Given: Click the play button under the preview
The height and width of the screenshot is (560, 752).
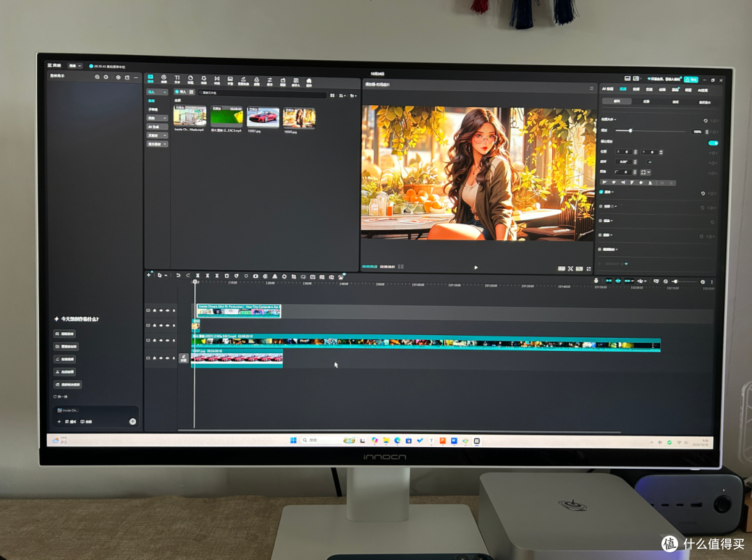Looking at the screenshot, I should click(x=476, y=267).
